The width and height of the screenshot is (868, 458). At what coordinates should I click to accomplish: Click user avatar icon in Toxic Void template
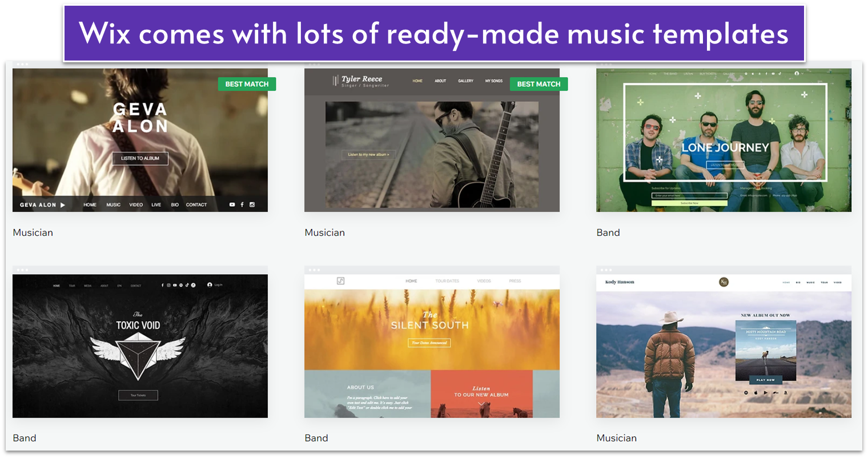[x=210, y=284]
